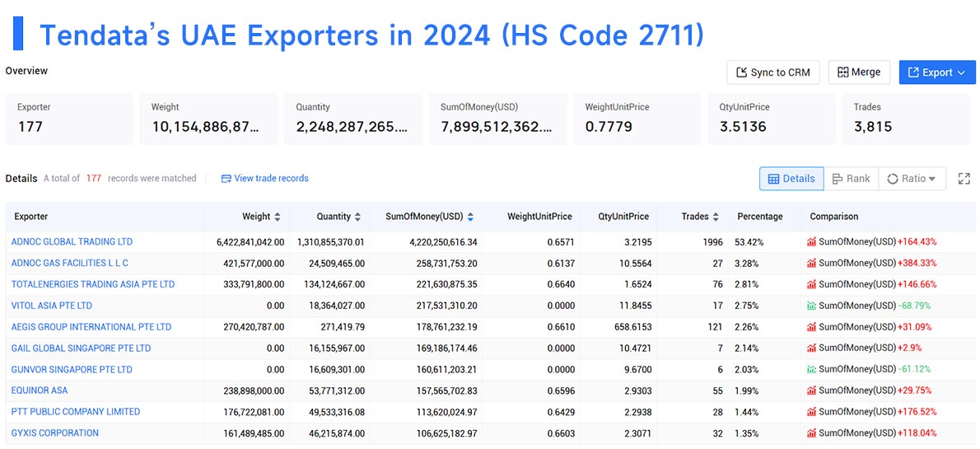This screenshot has height=449, width=980.
Task: Open ADNOC GLOBAL TRADING LTD exporter
Action: [72, 241]
